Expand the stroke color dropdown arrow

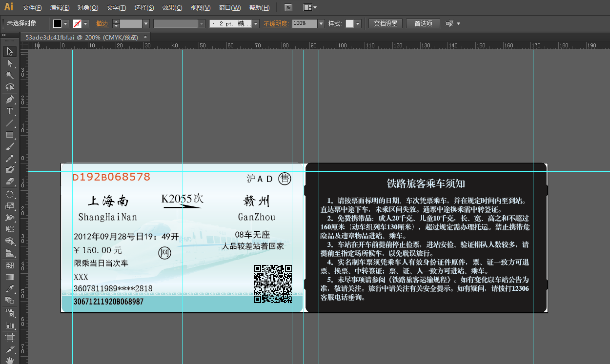coord(85,23)
